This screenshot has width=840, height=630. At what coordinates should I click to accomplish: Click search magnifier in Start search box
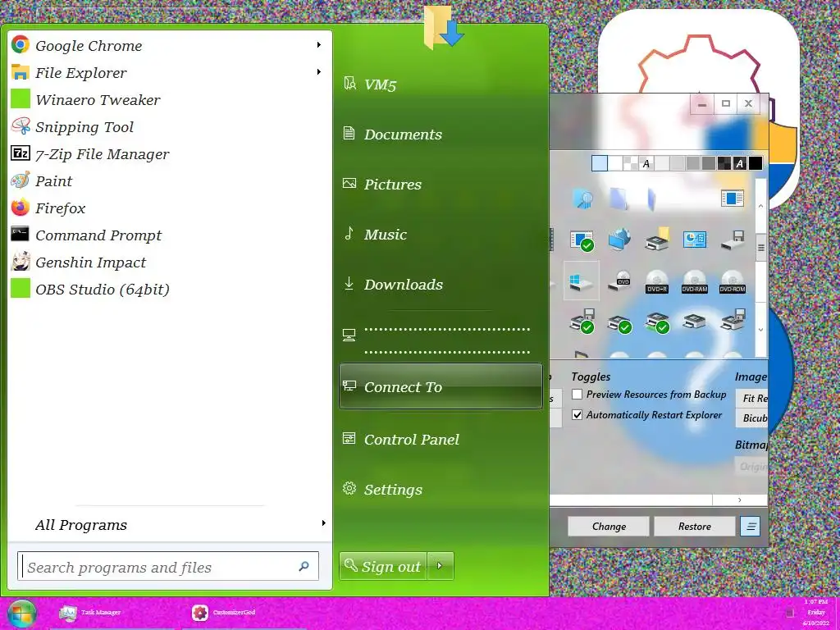pyautogui.click(x=304, y=566)
